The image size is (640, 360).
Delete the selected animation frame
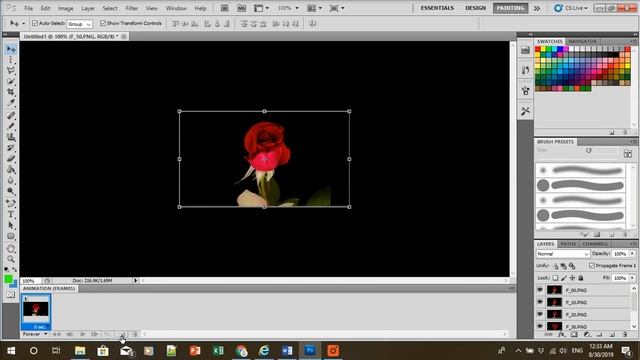(x=134, y=334)
